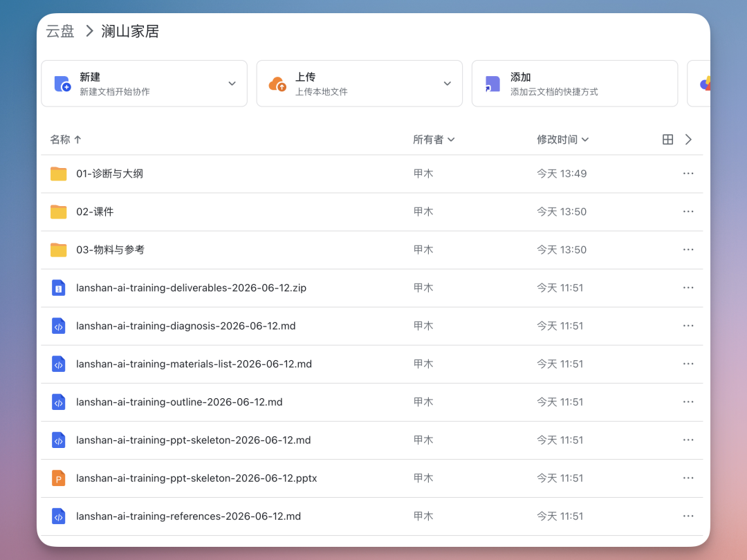Click code file icon of ppt-skeleton md
Image resolution: width=747 pixels, height=560 pixels.
click(59, 440)
